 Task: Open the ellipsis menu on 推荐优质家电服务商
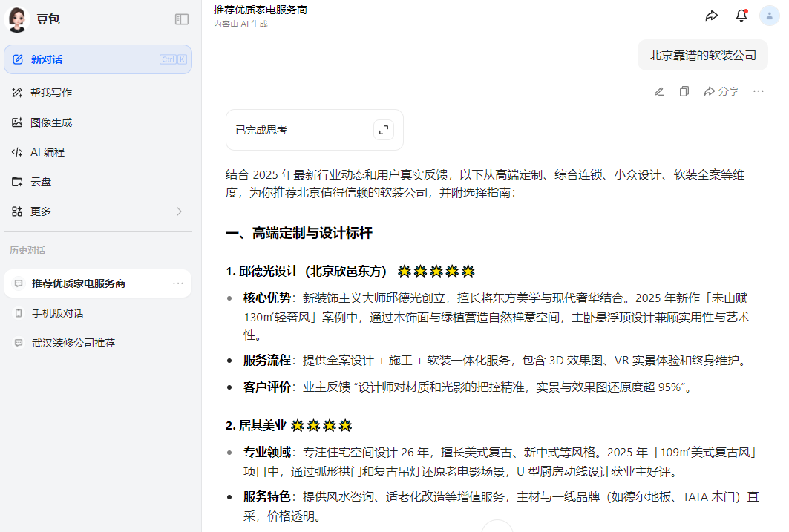[177, 283]
